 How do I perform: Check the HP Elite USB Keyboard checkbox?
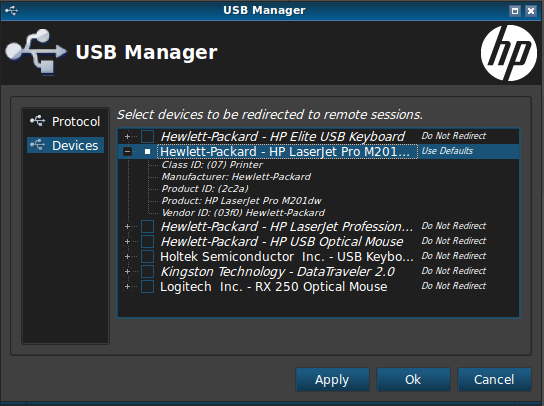pyautogui.click(x=147, y=136)
